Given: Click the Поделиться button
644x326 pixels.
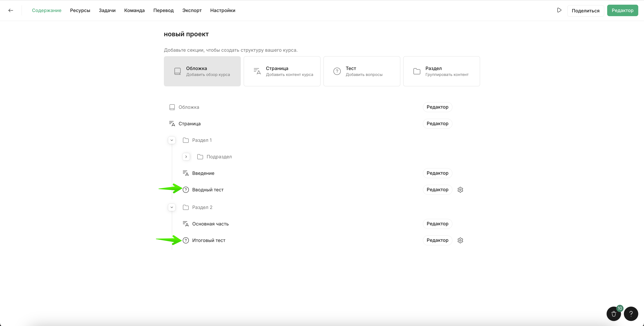Looking at the screenshot, I should pyautogui.click(x=585, y=11).
